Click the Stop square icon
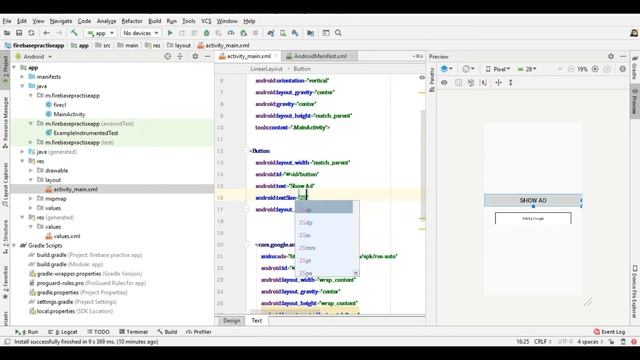The height and width of the screenshot is (360, 640). pos(256,33)
